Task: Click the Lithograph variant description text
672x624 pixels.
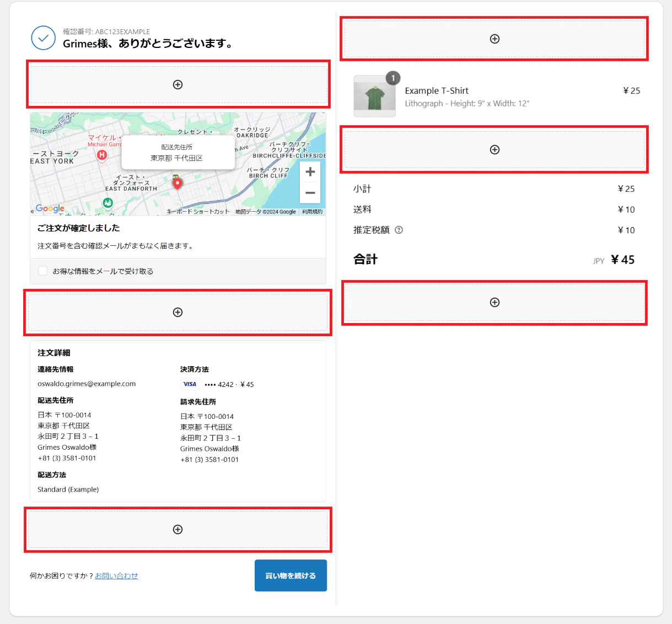Action: click(467, 104)
